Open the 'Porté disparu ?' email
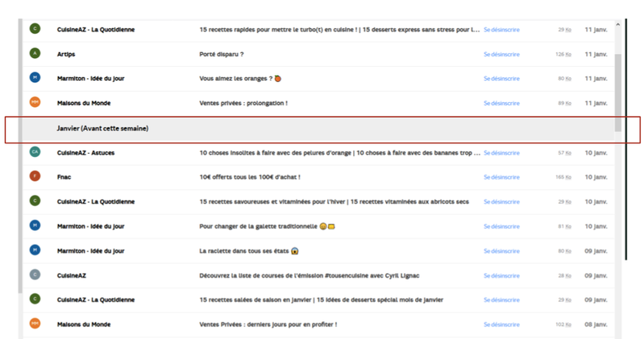 coord(221,54)
